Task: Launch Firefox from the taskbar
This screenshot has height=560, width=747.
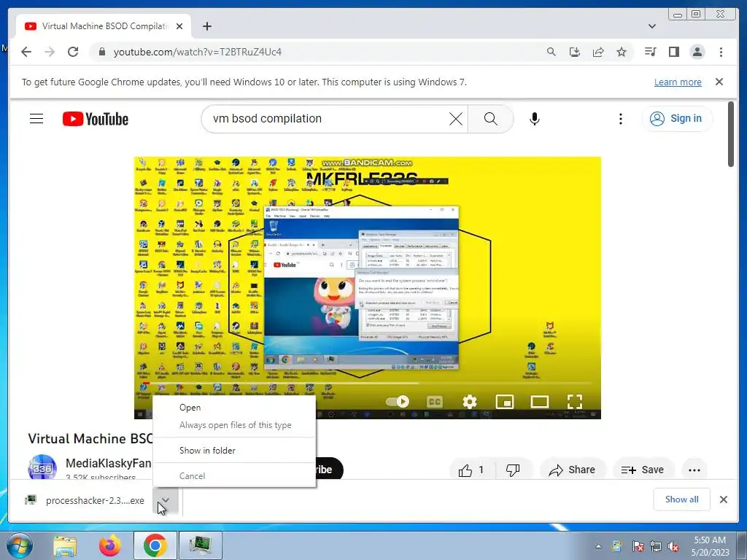Action: click(x=110, y=545)
